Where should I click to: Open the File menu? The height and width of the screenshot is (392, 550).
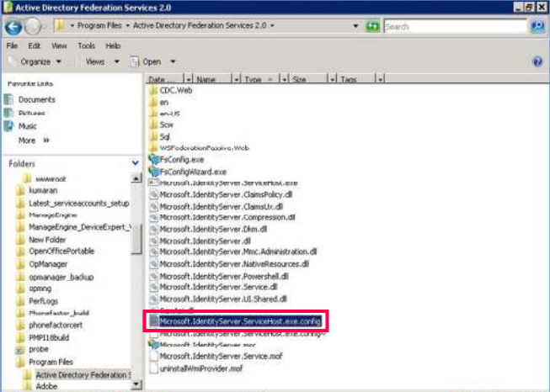click(x=12, y=46)
